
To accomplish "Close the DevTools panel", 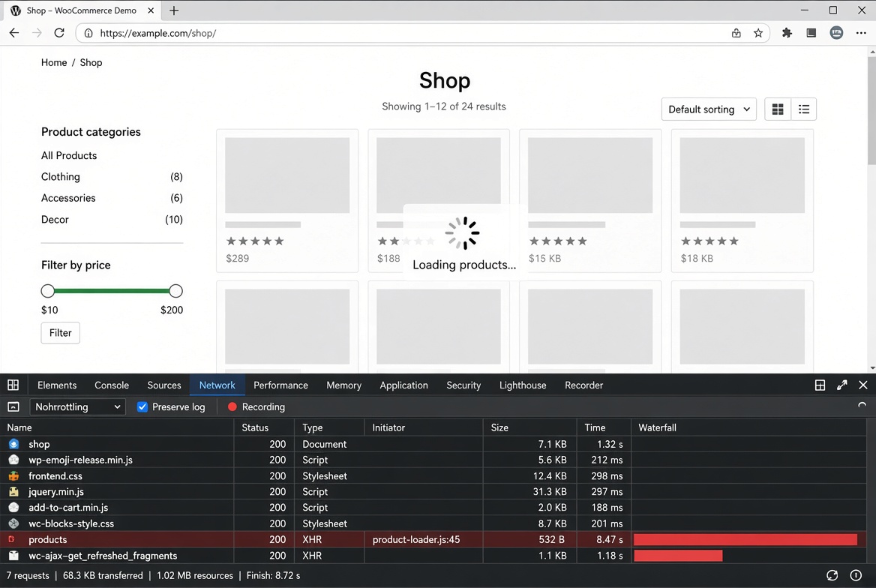I will 863,385.
